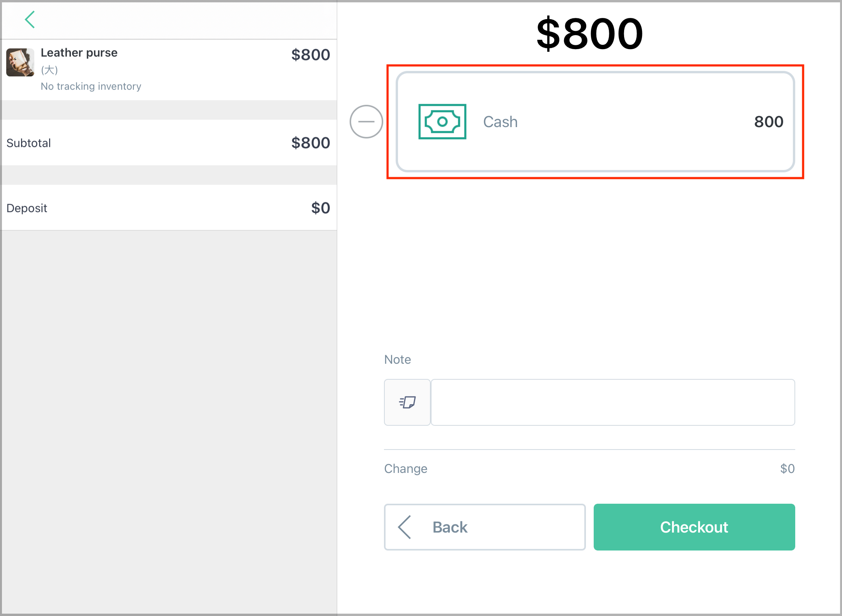The width and height of the screenshot is (842, 616).
Task: Click the Back button label
Action: [450, 527]
